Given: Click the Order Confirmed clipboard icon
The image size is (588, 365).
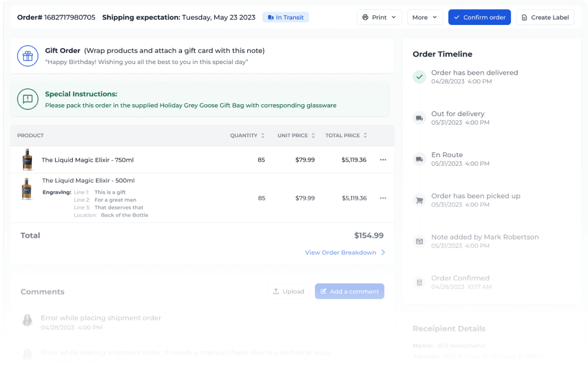Looking at the screenshot, I should (x=419, y=282).
